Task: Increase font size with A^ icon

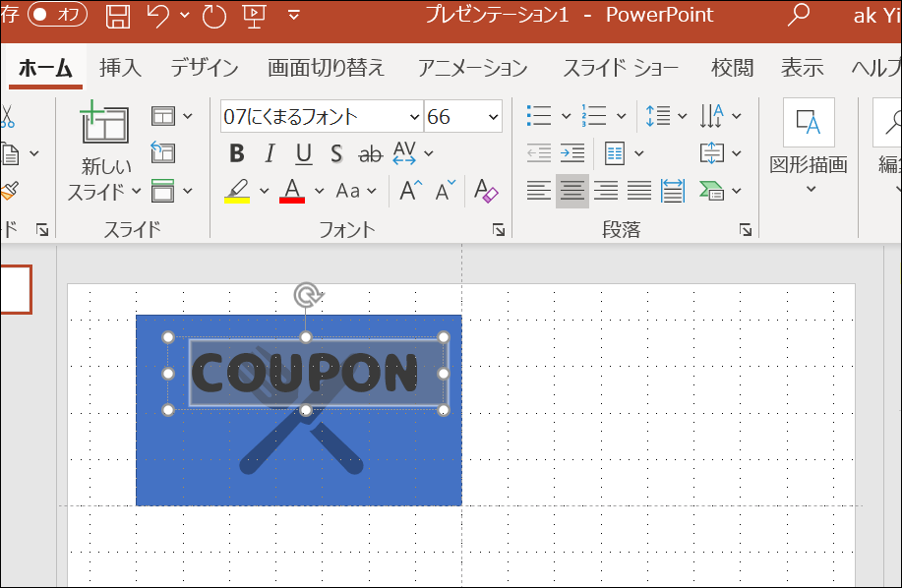Action: 411,190
